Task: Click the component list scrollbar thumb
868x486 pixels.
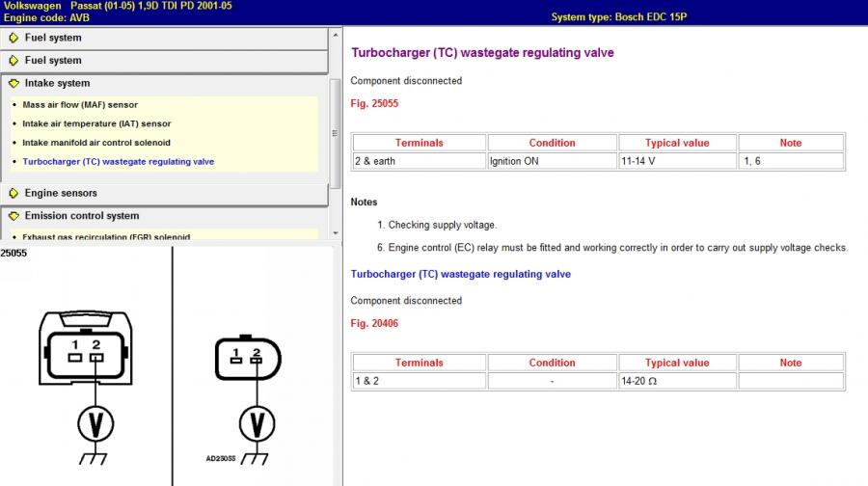Action: 335,132
